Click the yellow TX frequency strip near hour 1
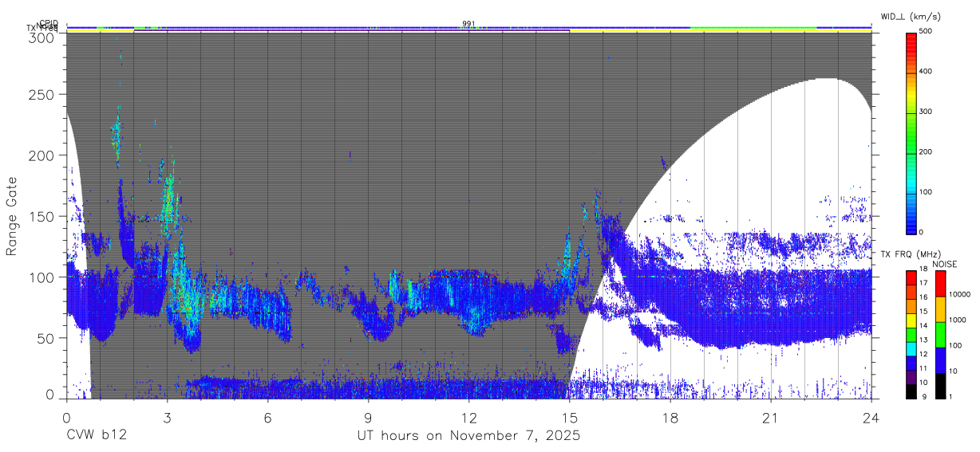The image size is (980, 452). coord(100,30)
